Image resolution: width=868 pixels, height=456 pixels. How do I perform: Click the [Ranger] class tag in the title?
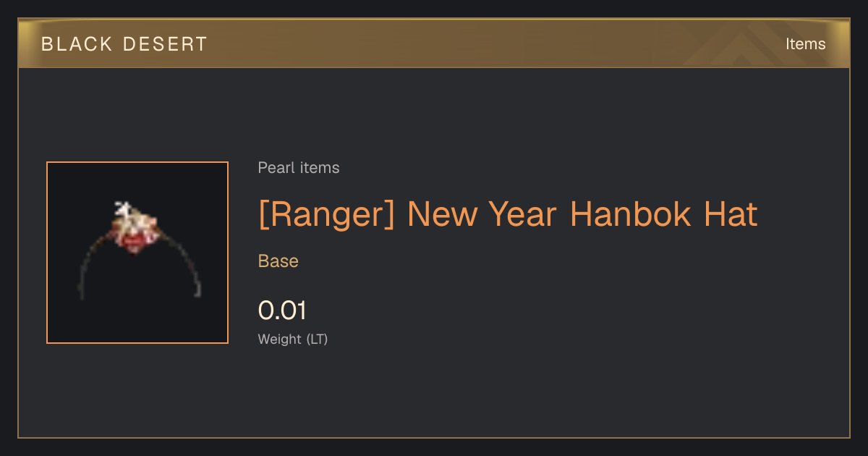[327, 215]
